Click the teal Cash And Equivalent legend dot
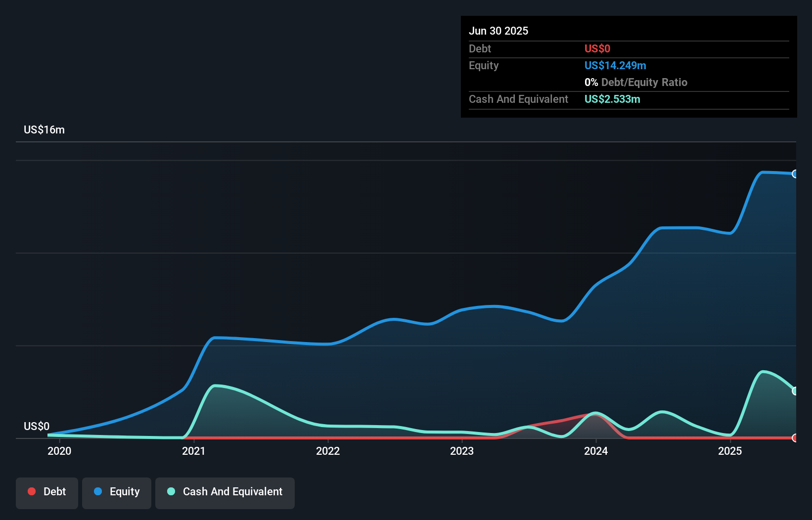 tap(171, 491)
